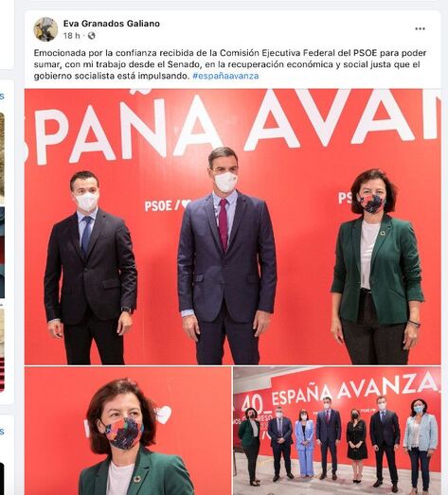The width and height of the screenshot is (448, 495).
Task: Click the man with red tie in main photo
Action: pos(226,256)
